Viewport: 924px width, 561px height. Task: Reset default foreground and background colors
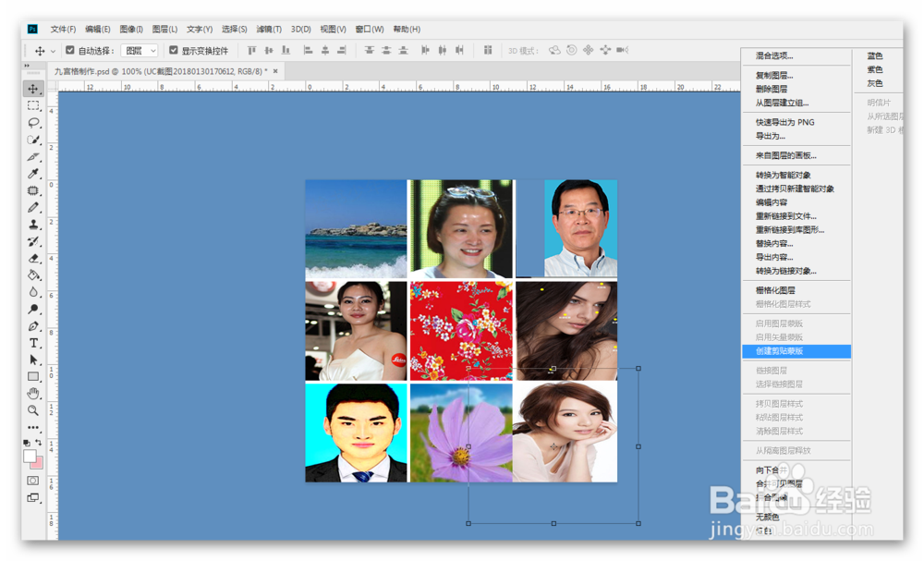click(27, 442)
